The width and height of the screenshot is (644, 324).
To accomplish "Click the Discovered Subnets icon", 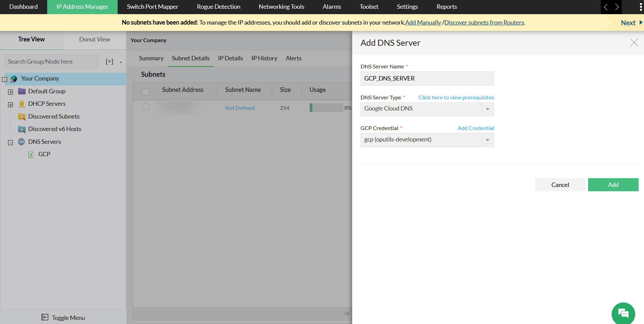I will click(x=22, y=117).
